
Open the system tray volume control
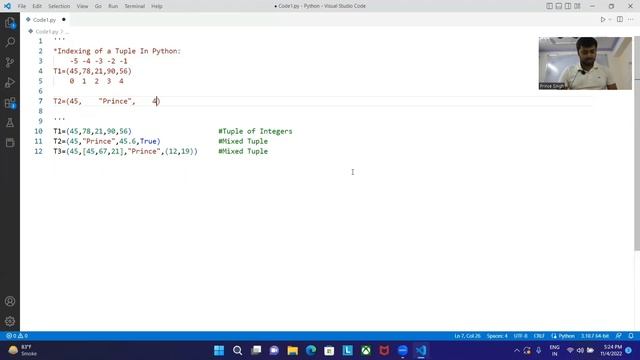580,351
